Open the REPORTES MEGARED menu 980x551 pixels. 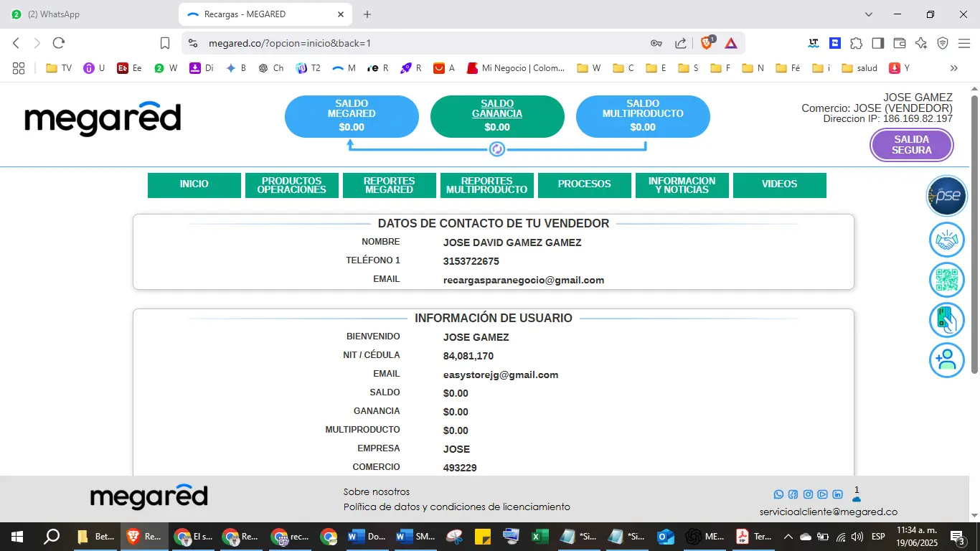[390, 185]
